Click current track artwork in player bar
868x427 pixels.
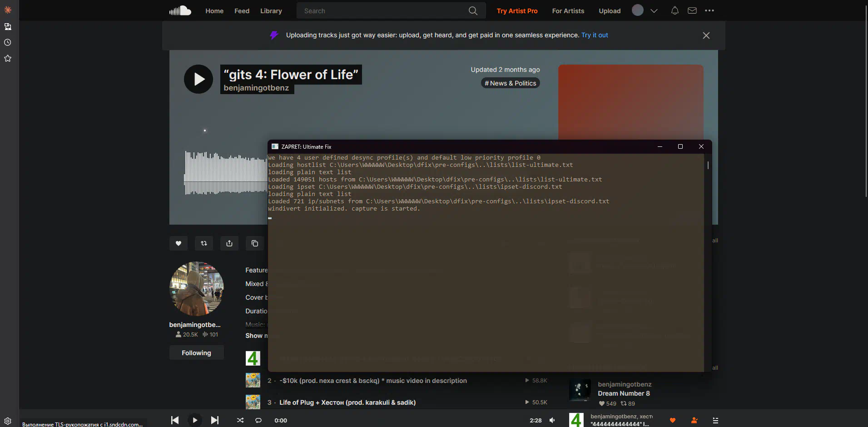click(576, 420)
